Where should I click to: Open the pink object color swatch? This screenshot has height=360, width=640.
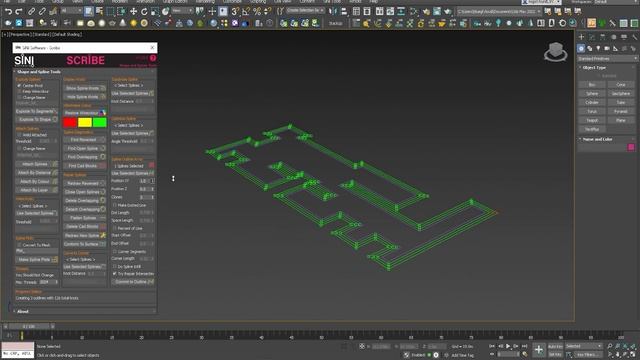[631, 147]
